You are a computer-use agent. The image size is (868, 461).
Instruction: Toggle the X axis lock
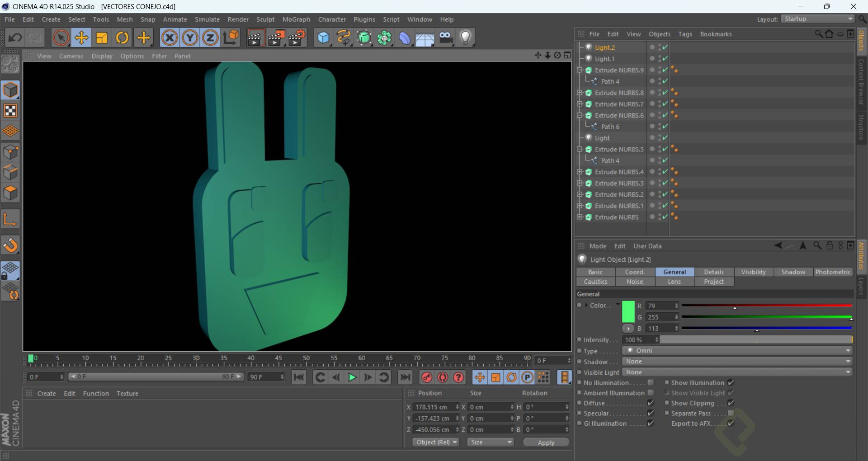tap(170, 38)
